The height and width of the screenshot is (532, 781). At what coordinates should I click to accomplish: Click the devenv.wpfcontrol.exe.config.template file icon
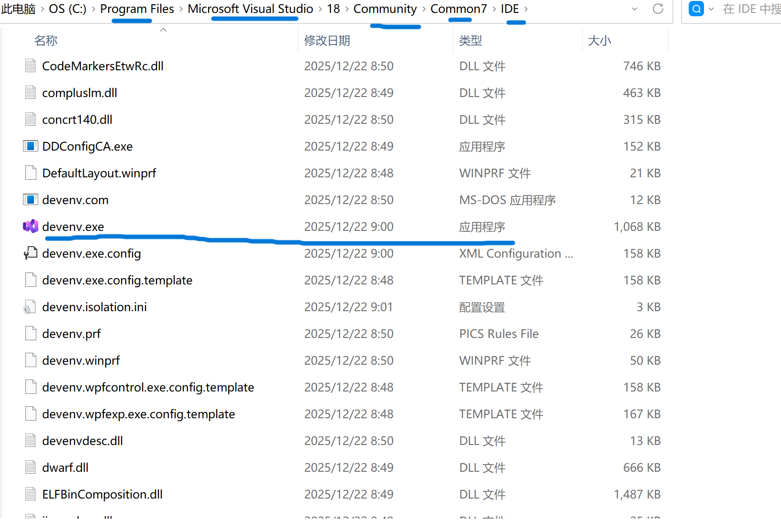pos(31,387)
